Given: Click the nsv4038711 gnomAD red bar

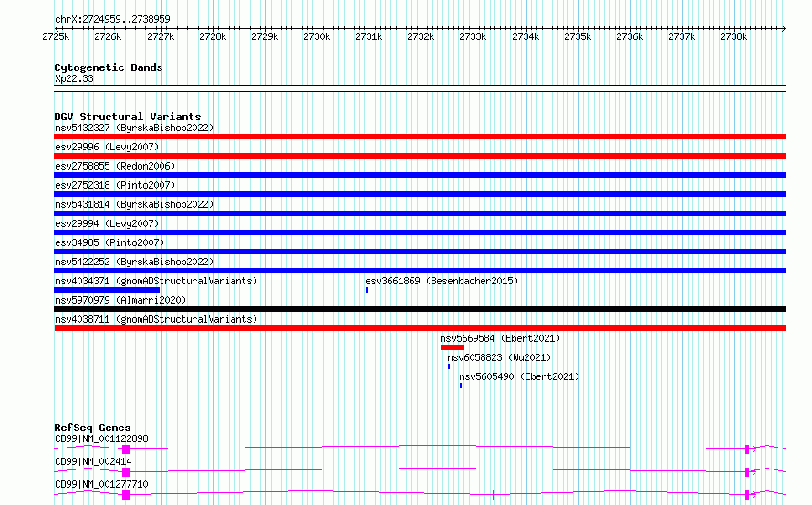Looking at the screenshot, I should [420, 328].
